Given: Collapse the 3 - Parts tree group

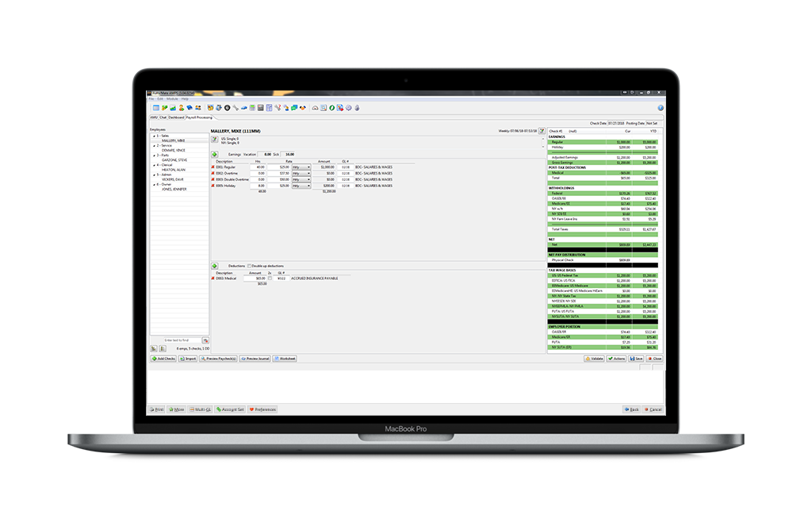Looking at the screenshot, I should [x=154, y=156].
